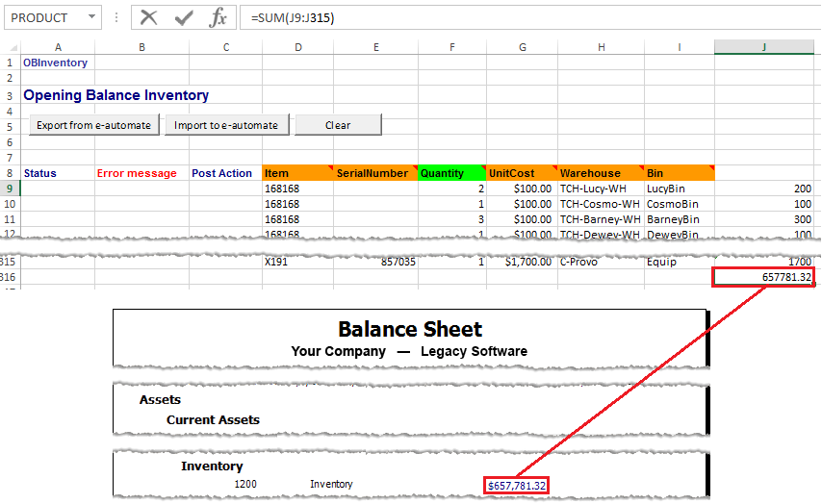This screenshot has height=504, width=822.
Task: Select column J header
Action: [762, 47]
